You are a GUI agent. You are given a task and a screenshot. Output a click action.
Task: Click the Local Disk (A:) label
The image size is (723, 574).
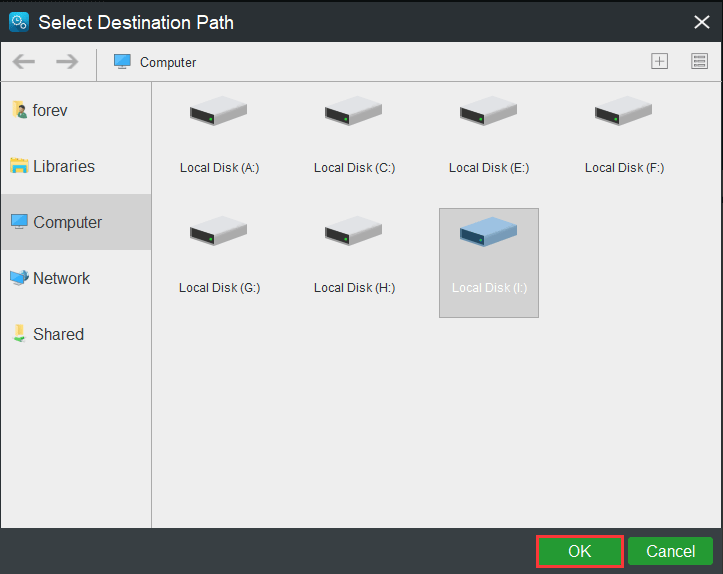point(219,168)
